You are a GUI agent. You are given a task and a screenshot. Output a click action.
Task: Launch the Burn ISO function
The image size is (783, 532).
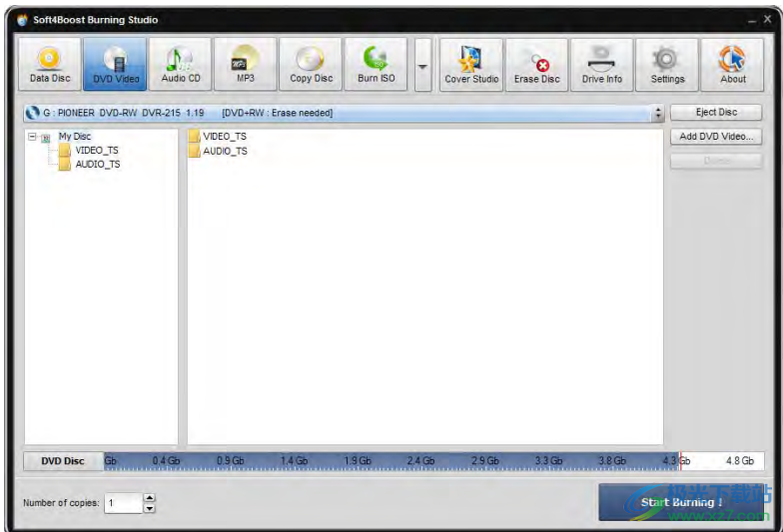point(376,64)
